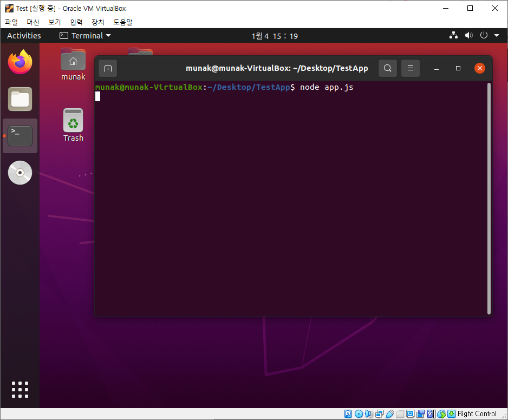Screen dimensions: 508x420
Task: Open the Trash desktop icon
Action: (73, 125)
